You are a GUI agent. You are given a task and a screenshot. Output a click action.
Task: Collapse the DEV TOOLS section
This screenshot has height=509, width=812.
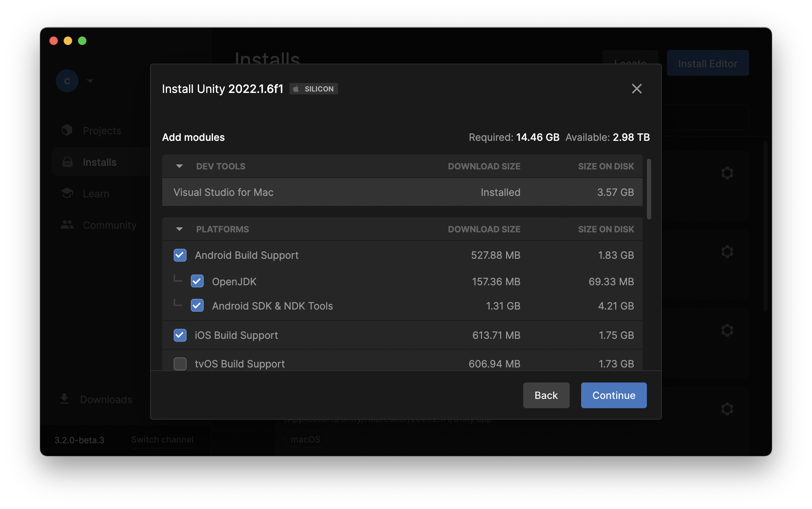[179, 166]
